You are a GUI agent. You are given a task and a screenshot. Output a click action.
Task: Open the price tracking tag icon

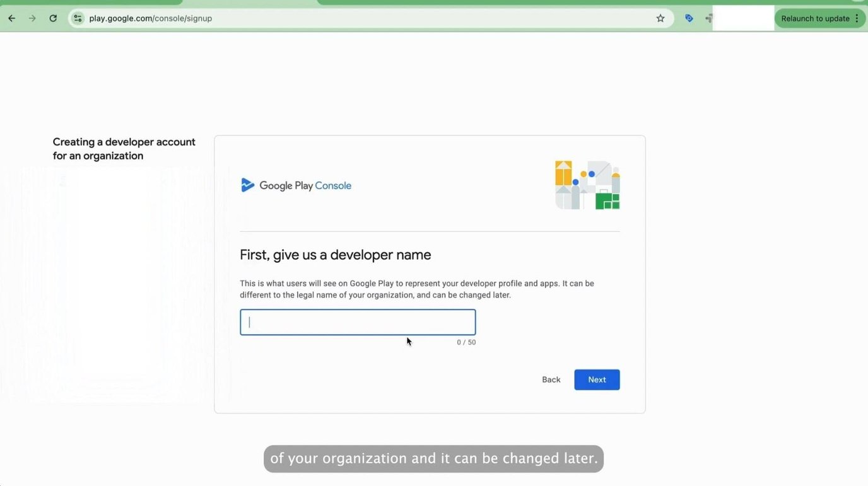(689, 18)
